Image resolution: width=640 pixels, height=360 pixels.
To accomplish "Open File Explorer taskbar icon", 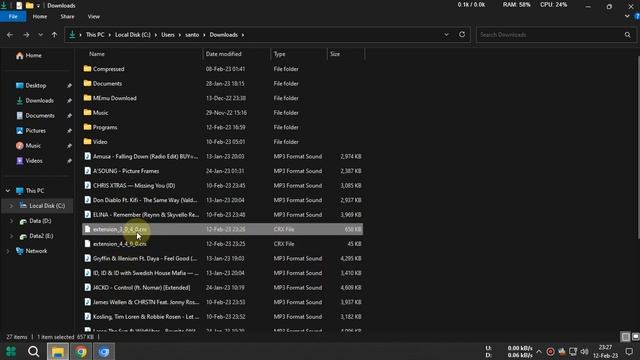I will 58,351.
